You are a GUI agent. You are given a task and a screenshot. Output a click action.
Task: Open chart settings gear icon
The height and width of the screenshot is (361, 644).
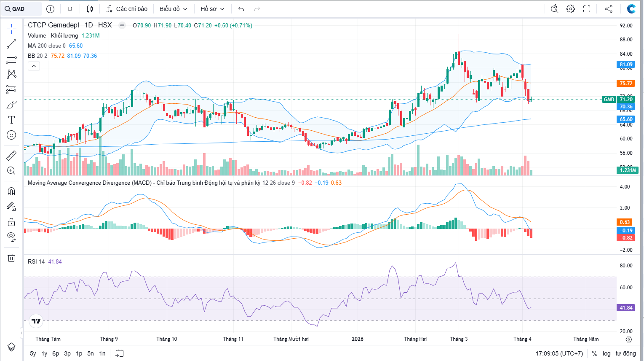tap(570, 9)
